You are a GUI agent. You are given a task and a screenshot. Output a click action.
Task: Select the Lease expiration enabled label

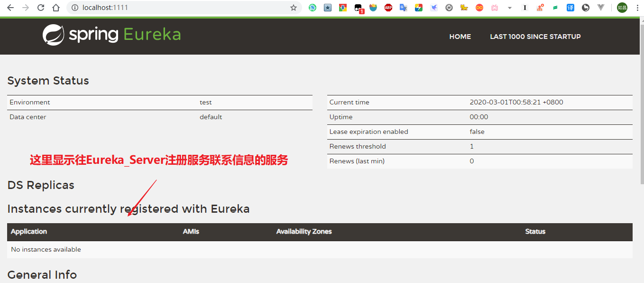pos(369,132)
